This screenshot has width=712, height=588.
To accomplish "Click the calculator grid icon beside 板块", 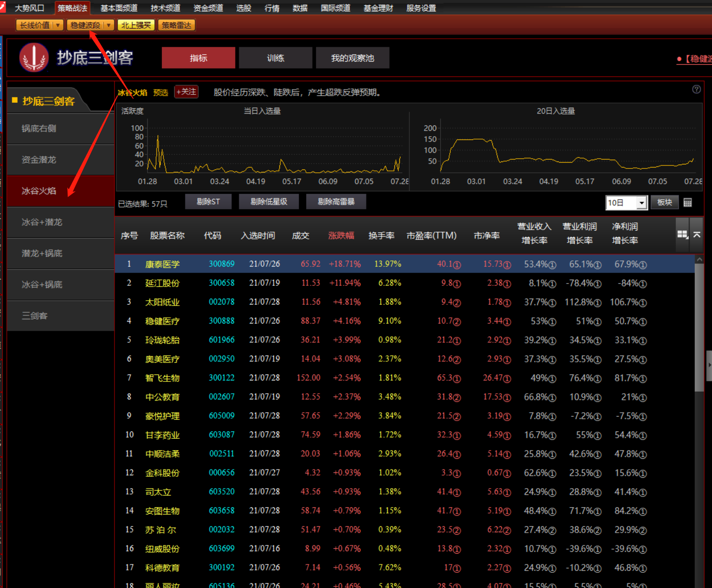I will coord(688,203).
